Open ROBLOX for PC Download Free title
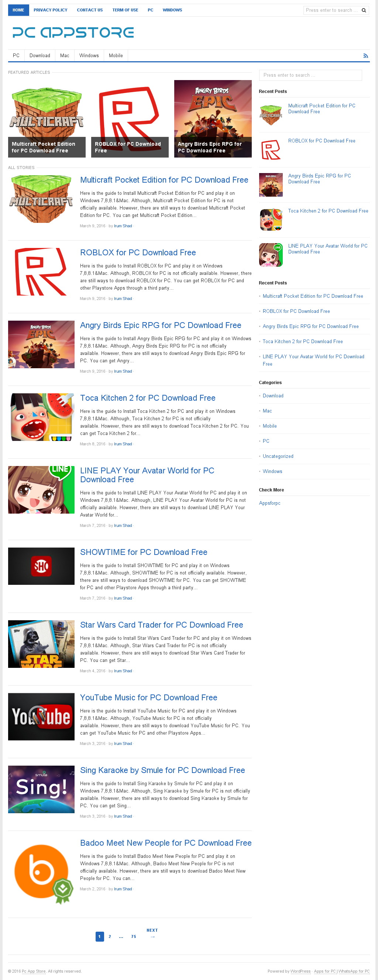Image resolution: width=378 pixels, height=980 pixels. [x=138, y=253]
